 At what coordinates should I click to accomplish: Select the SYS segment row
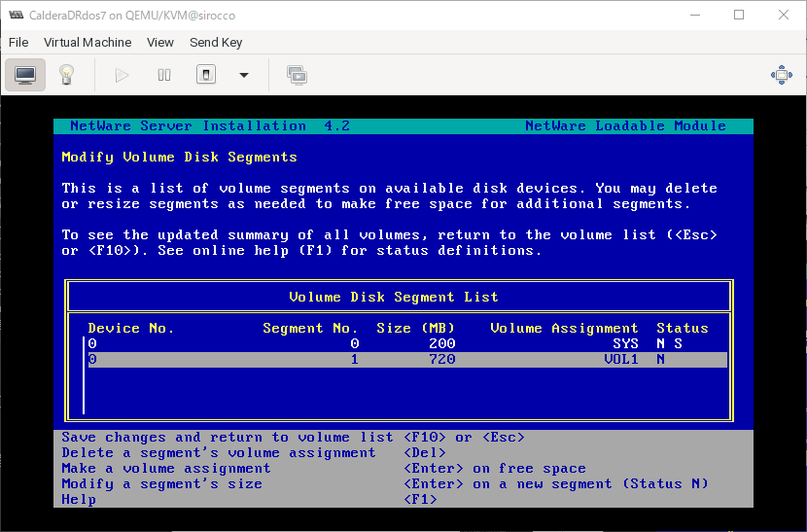coord(407,343)
